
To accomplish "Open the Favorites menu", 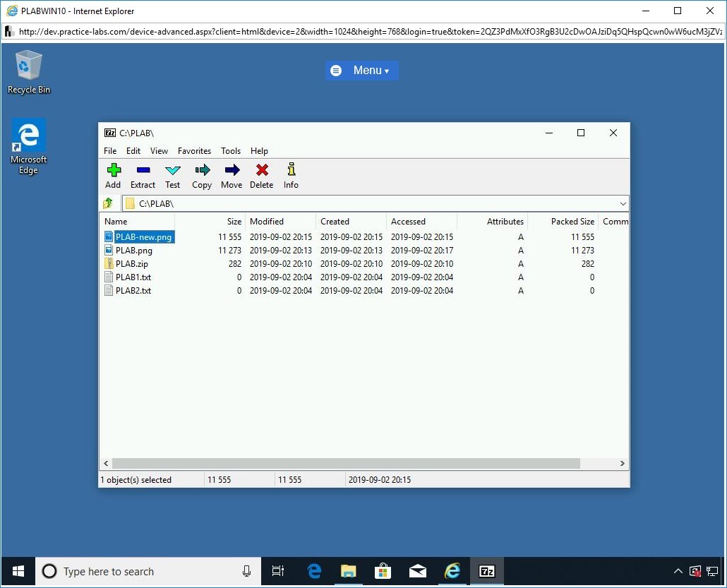I will (x=194, y=151).
